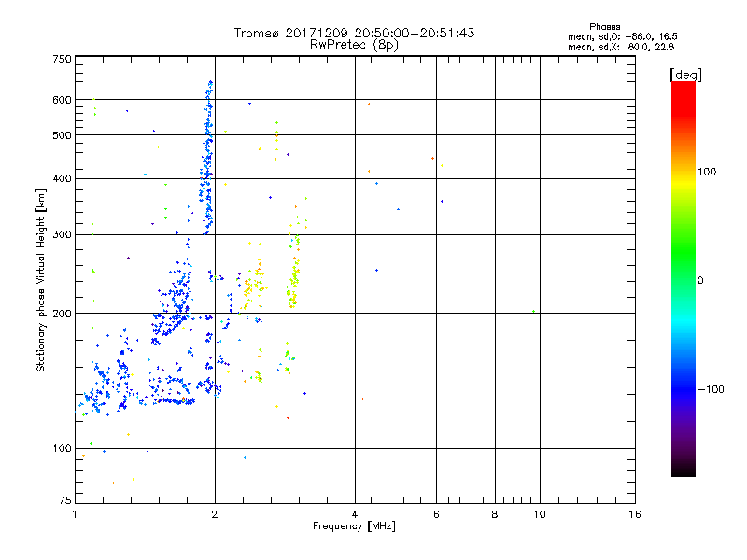Click the blue vertical echo trace near 2 MHz

pos(207,158)
